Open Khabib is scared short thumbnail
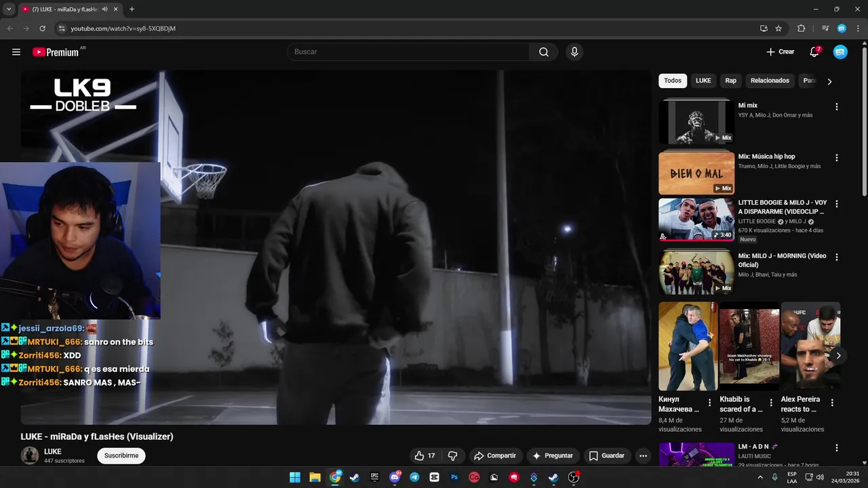The width and height of the screenshot is (868, 488). (x=749, y=346)
